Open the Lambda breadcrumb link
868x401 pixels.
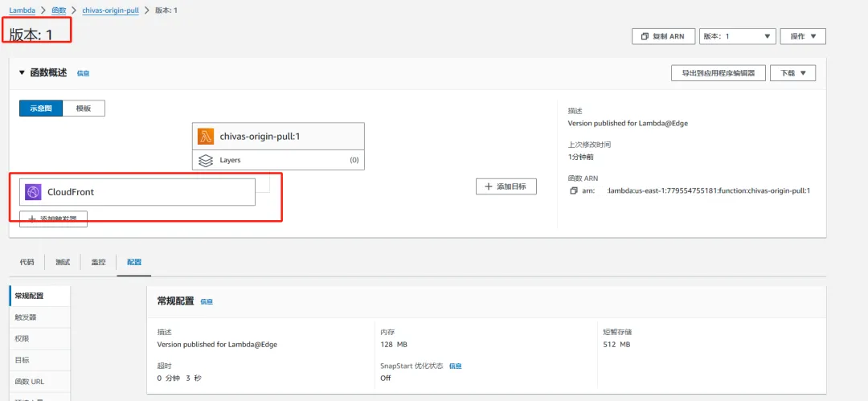23,10
